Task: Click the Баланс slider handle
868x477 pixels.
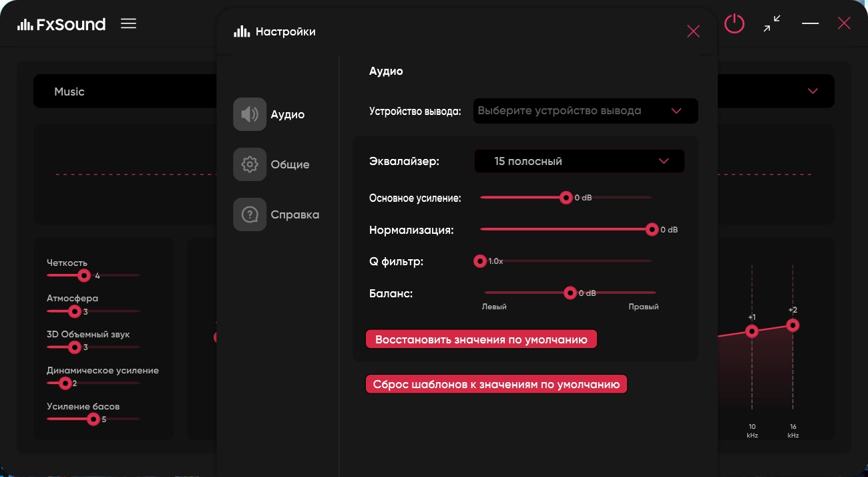Action: point(570,293)
